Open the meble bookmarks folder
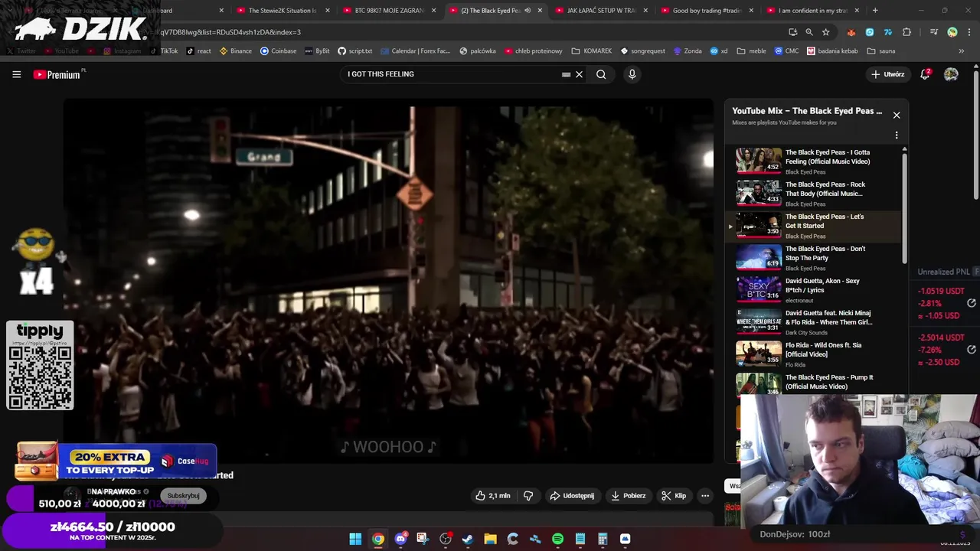The width and height of the screenshot is (980, 551). [751, 51]
